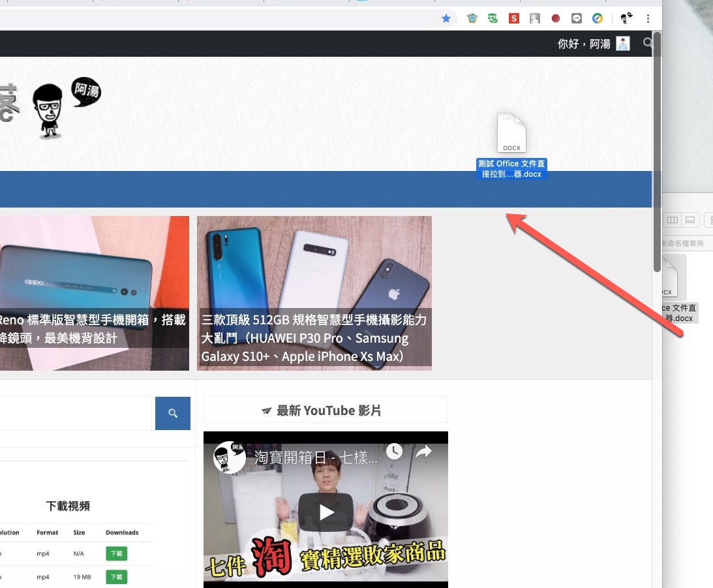Switch Finder to column view
The image size is (713, 588).
[673, 220]
